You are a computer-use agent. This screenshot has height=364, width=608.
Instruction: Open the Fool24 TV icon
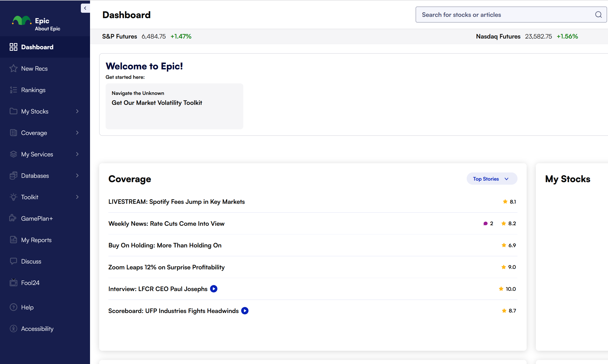click(14, 283)
